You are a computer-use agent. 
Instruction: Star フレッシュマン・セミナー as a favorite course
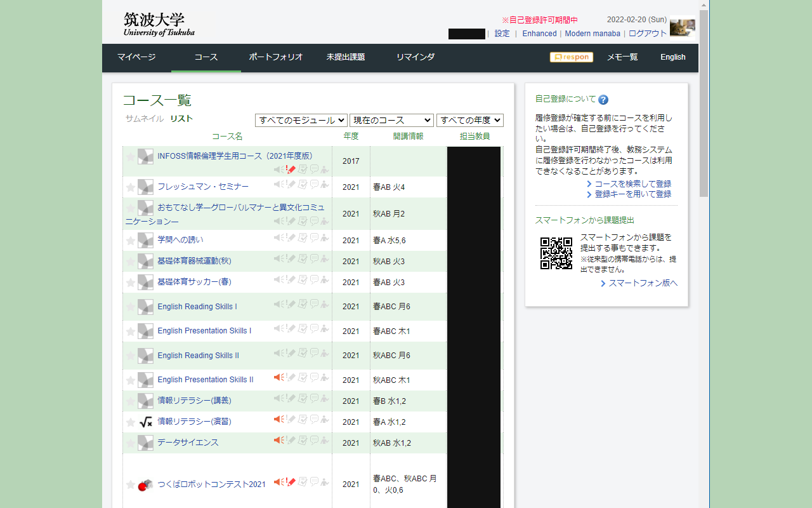click(131, 187)
